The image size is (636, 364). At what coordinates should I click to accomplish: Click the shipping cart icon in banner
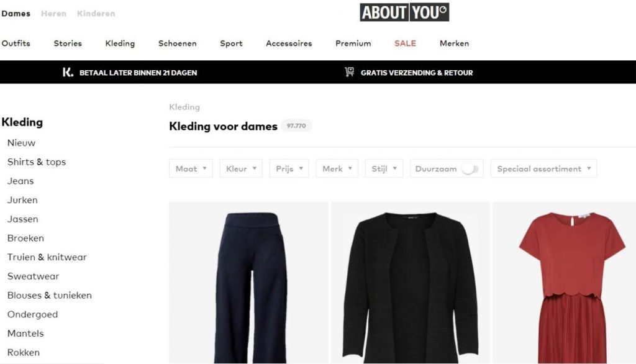(349, 72)
